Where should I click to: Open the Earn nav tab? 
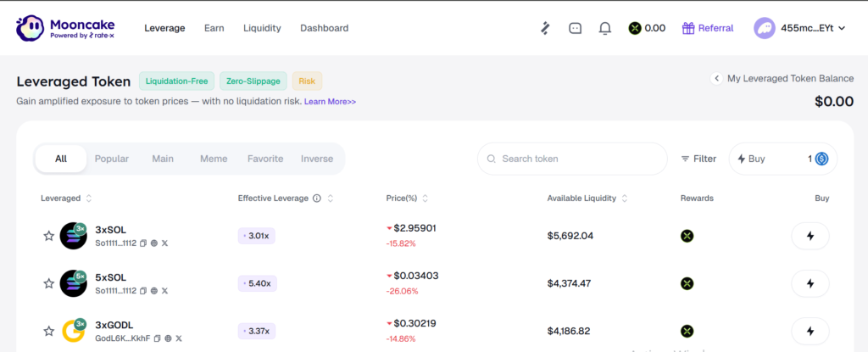pyautogui.click(x=214, y=28)
